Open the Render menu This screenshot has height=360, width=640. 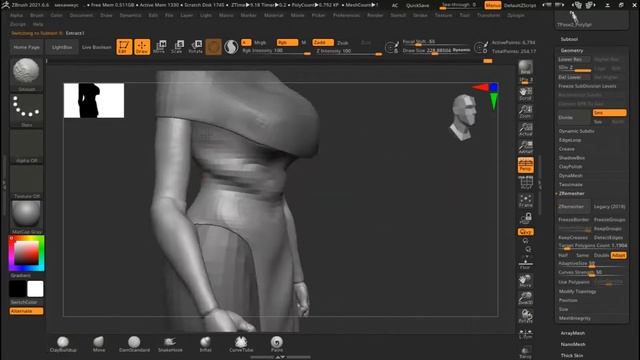[x=375, y=15]
